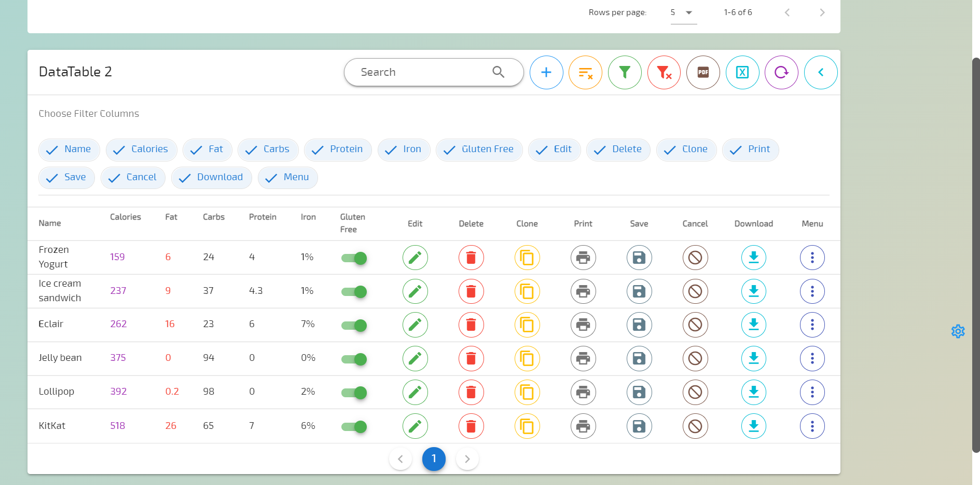Delete the Eclair row
Viewport: 980px width, 485px height.
[x=471, y=325]
